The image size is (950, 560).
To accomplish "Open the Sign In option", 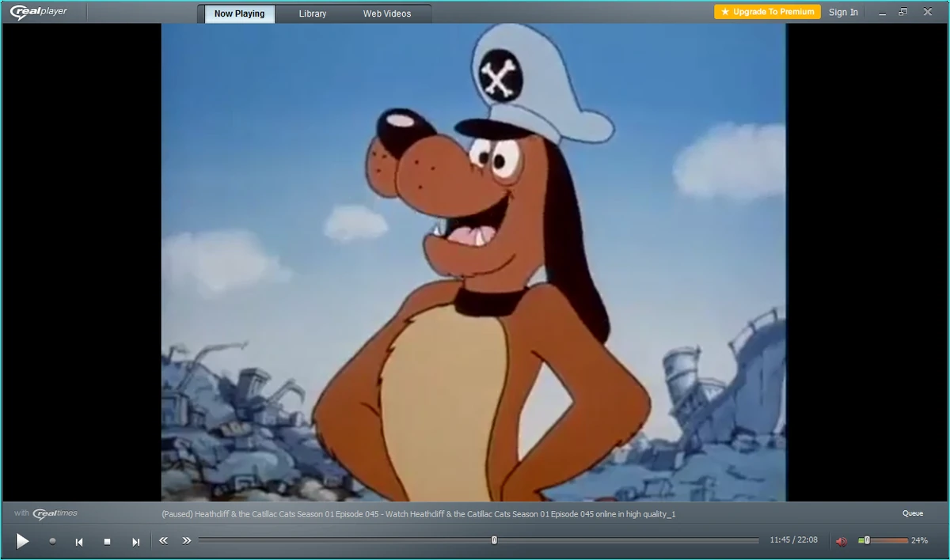I will 843,12.
